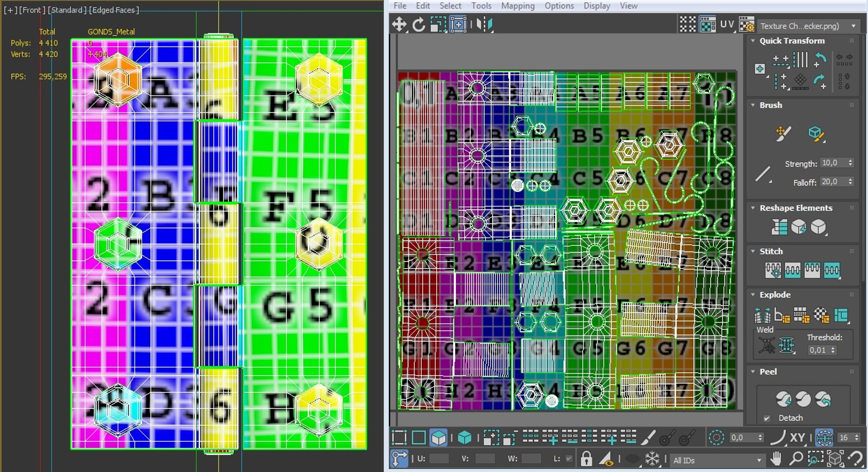The height and width of the screenshot is (472, 868).
Task: Select the Pan hand tool
Action: tap(776, 459)
